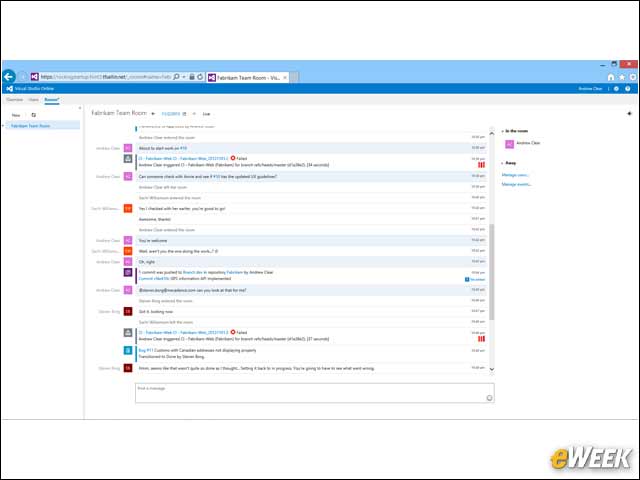Image resolution: width=640 pixels, height=480 pixels.
Task: Collapse the 'Away' section
Action: point(502,163)
